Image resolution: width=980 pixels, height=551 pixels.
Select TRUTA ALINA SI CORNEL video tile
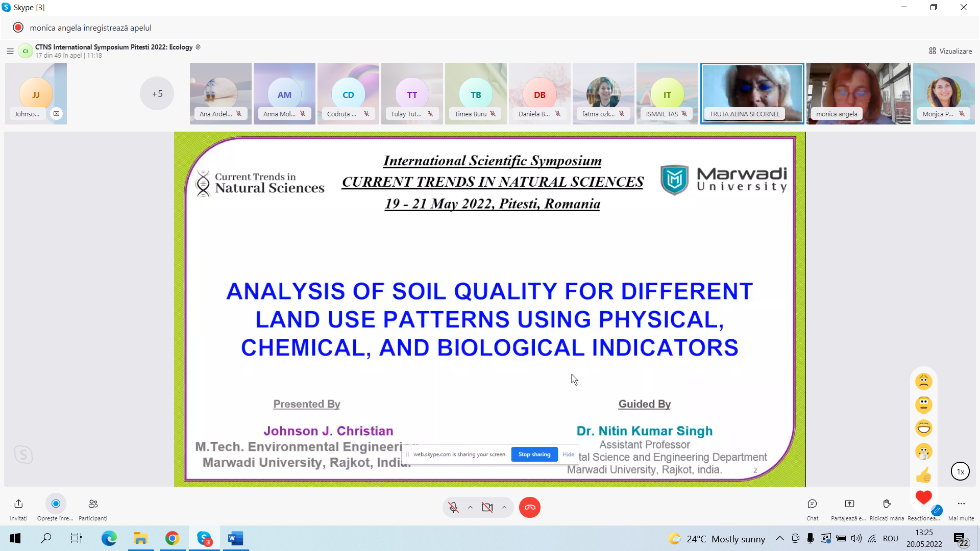pyautogui.click(x=752, y=93)
